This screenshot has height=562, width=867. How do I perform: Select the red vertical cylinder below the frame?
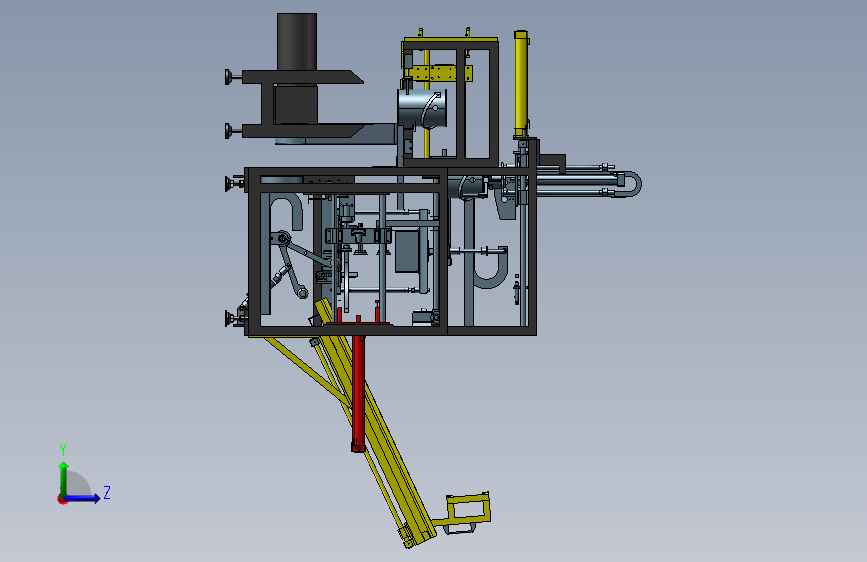coord(358,393)
